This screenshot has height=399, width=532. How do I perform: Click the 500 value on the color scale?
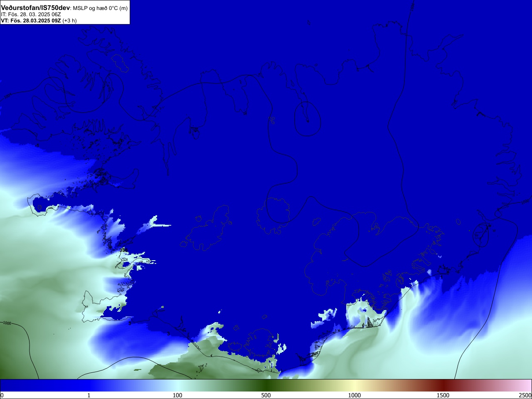click(266, 395)
